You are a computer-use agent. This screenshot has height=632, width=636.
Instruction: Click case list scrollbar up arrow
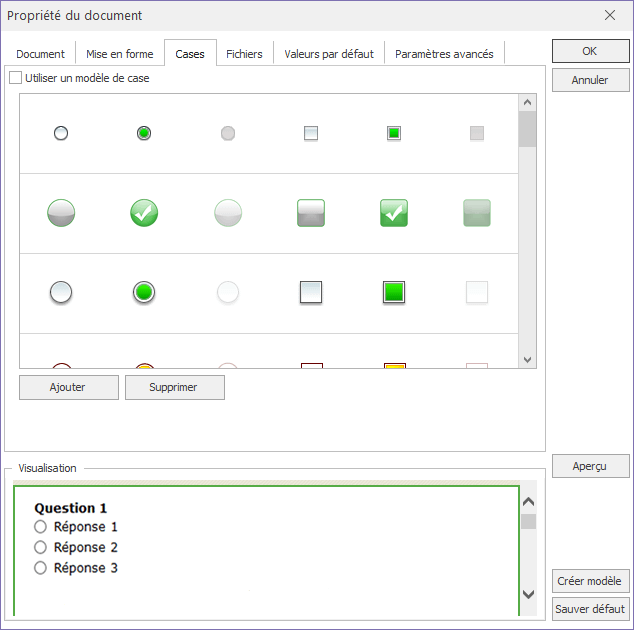[x=527, y=102]
